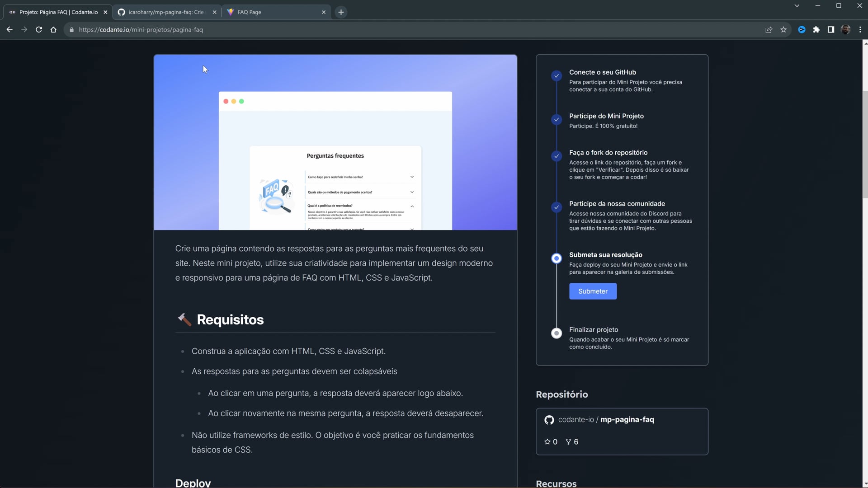Click the Finalizar projeto step circle

557,333
